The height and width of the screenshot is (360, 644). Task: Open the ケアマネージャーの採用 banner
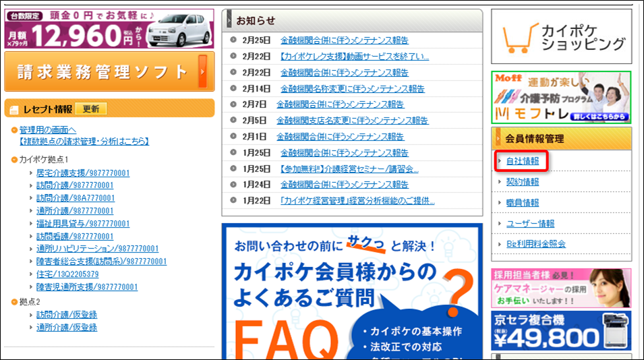tap(561, 288)
